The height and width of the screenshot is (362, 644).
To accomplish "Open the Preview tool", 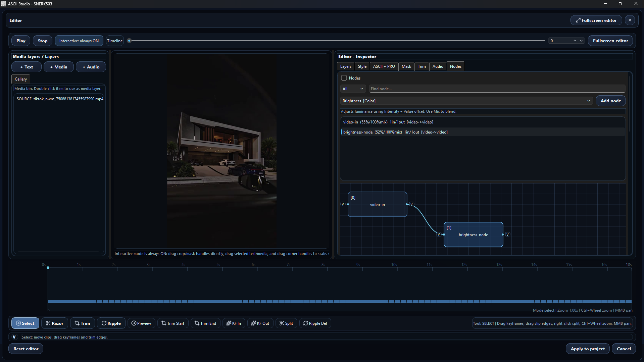I will pyautogui.click(x=141, y=323).
